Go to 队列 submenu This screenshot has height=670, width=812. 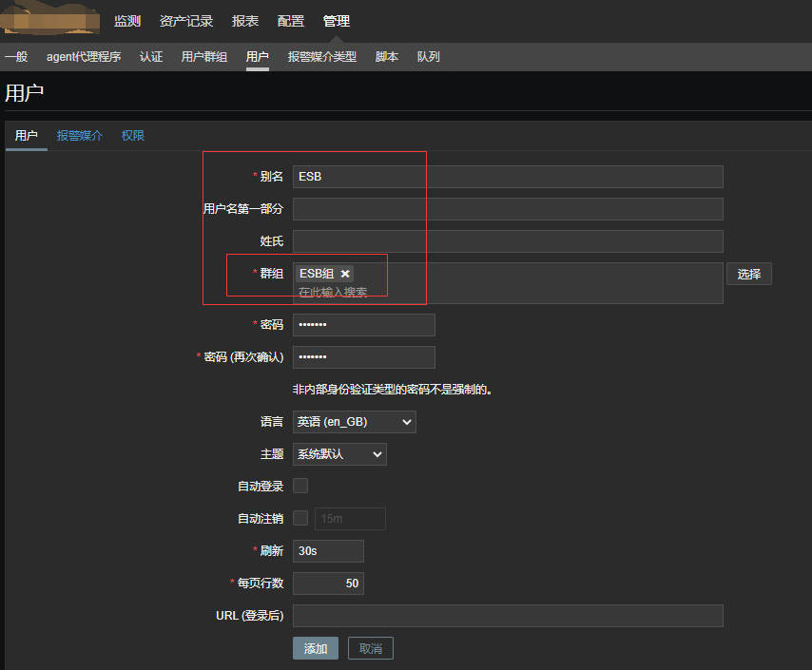429,56
